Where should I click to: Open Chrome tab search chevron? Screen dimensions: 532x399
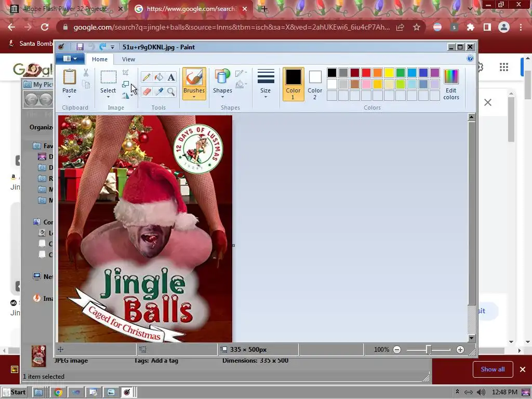coord(470,9)
